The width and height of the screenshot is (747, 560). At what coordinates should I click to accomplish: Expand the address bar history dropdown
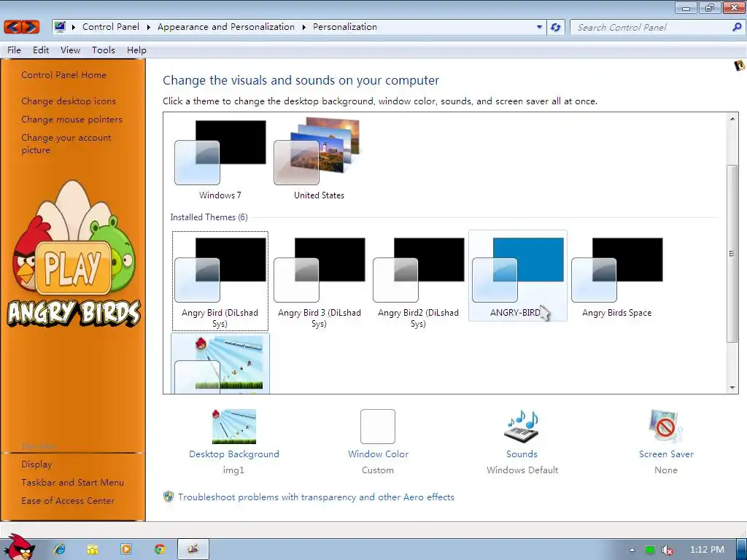click(x=539, y=27)
